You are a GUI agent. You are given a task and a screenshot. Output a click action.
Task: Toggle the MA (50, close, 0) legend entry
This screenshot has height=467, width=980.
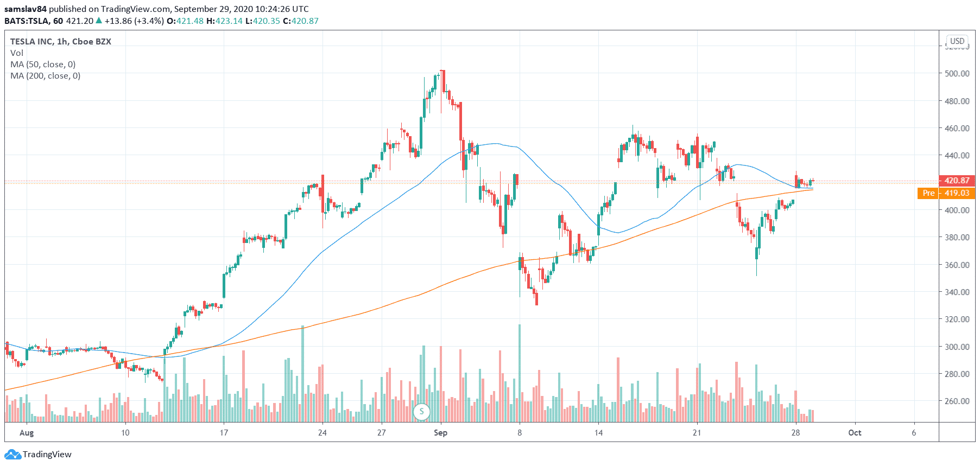click(x=43, y=64)
